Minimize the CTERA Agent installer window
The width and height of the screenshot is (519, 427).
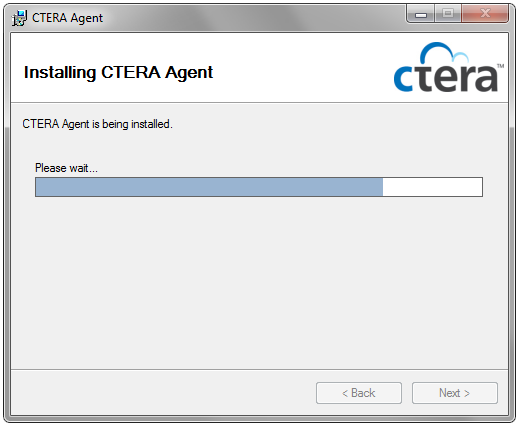tap(421, 15)
